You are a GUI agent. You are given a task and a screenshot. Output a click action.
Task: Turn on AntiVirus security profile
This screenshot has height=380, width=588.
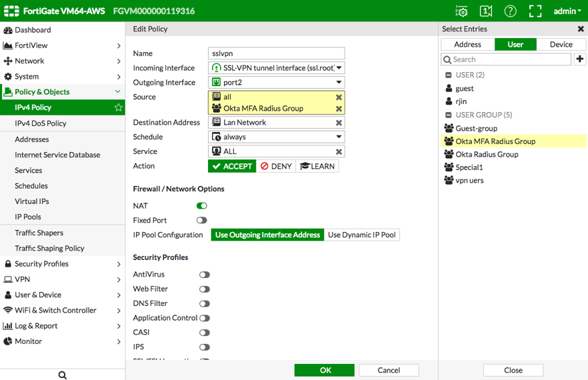pyautogui.click(x=204, y=275)
